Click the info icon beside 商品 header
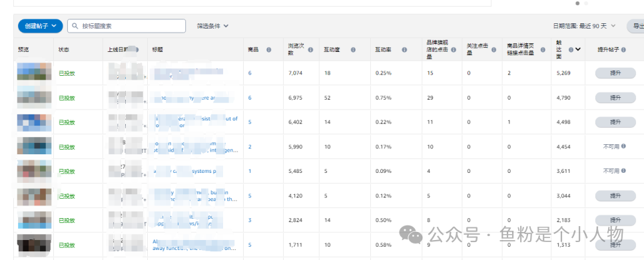The image size is (644, 260). [268, 50]
